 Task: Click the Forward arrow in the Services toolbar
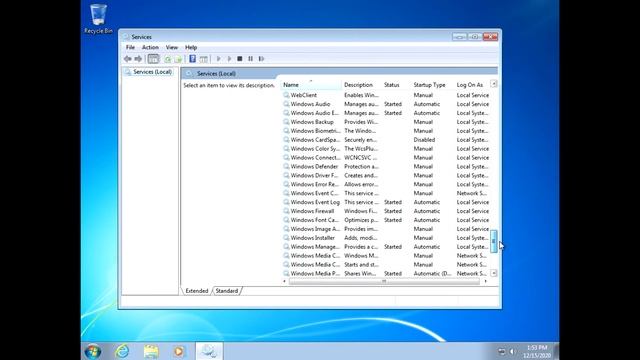(138, 59)
